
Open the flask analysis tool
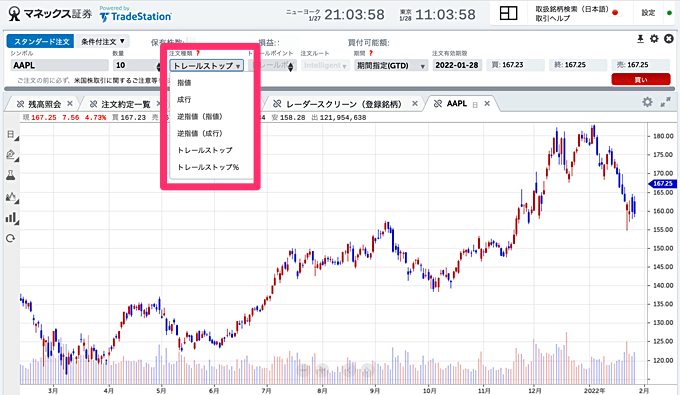coord(11,175)
